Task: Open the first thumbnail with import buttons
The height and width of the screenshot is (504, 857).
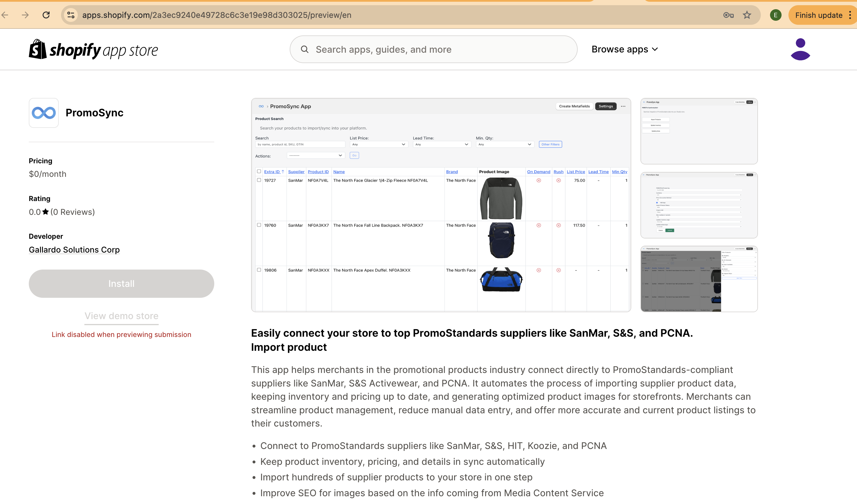Action: [x=699, y=131]
